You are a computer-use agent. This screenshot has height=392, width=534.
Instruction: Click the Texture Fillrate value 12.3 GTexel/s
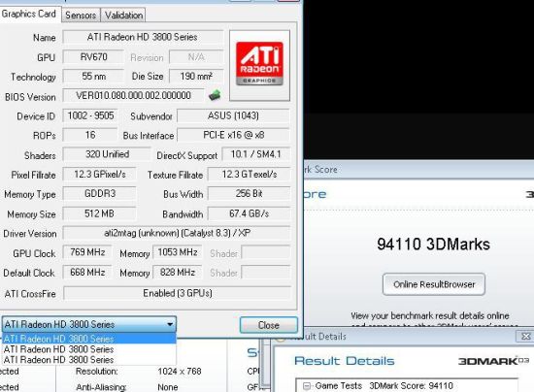coord(250,175)
